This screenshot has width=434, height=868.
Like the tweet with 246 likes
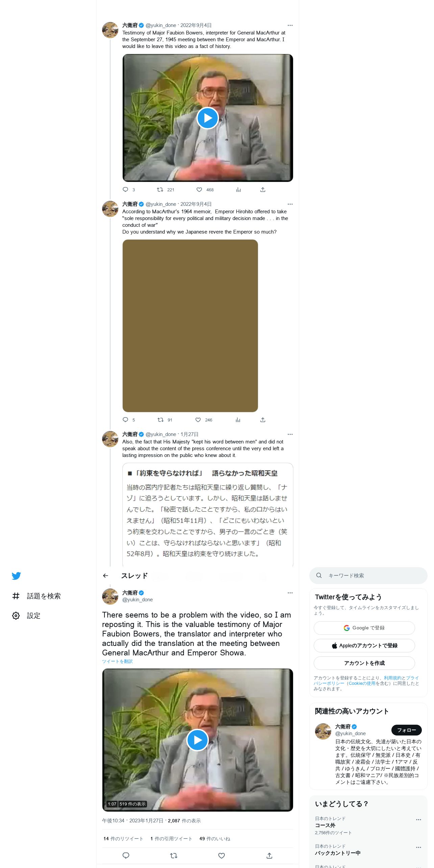pos(198,420)
